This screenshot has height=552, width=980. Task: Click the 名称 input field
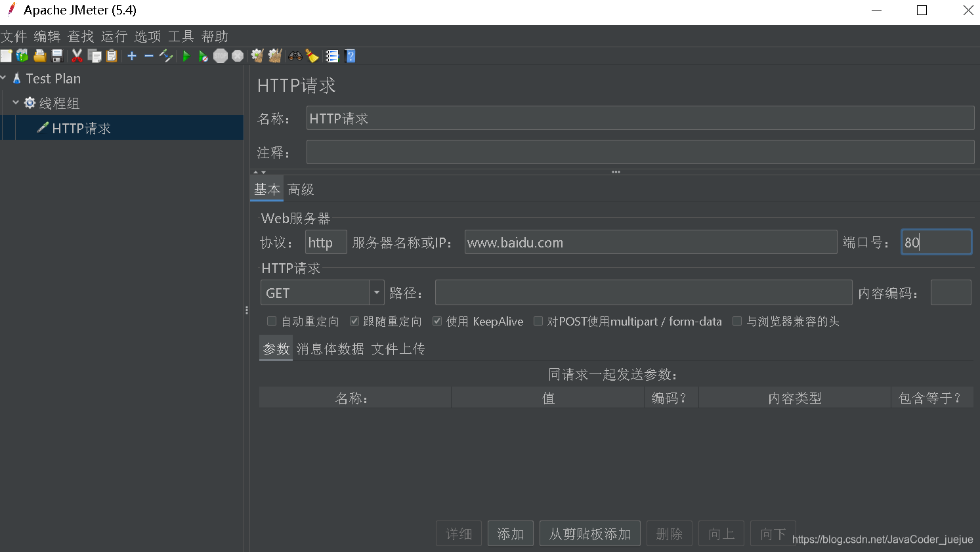(640, 118)
